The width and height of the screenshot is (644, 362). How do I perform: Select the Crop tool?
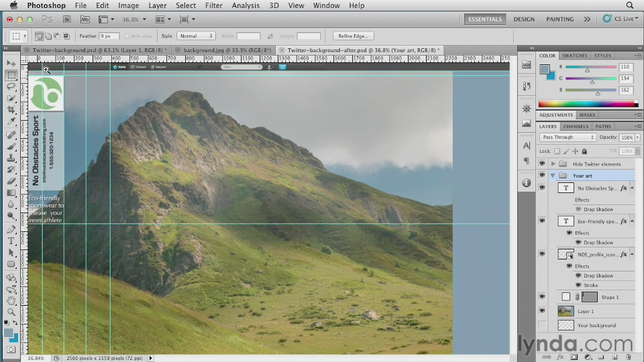11,109
